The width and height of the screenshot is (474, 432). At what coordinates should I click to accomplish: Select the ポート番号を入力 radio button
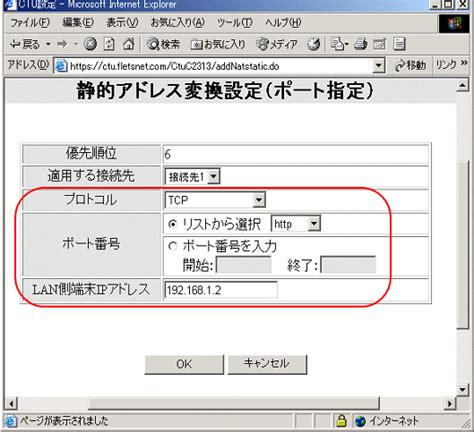172,246
